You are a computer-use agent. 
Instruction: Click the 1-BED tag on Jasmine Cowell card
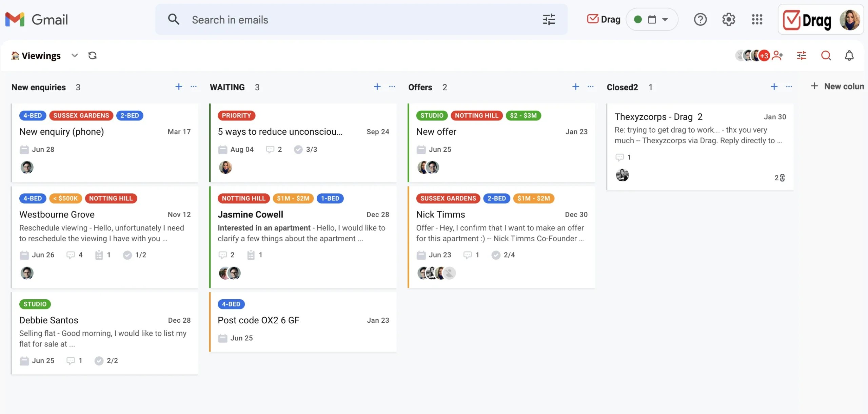[x=330, y=198]
